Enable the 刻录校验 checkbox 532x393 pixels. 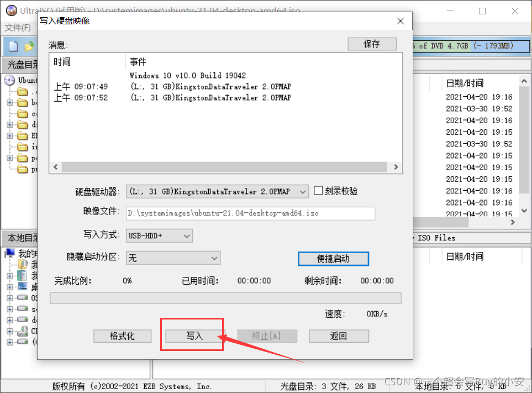point(318,190)
